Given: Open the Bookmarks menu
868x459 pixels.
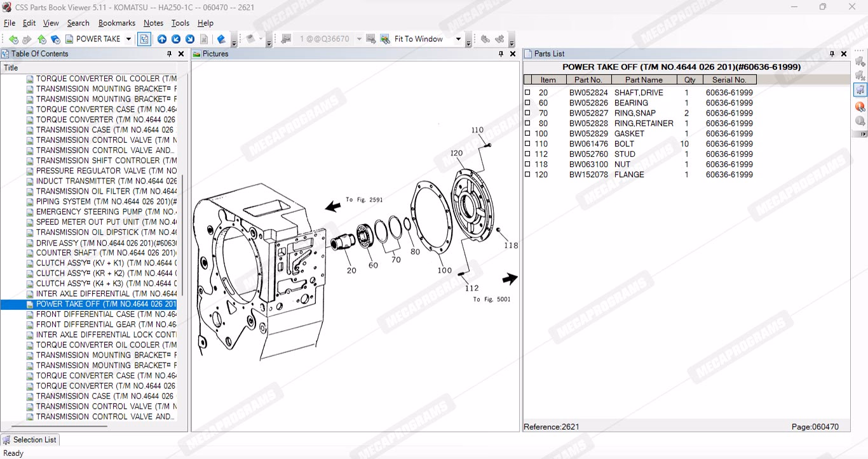Looking at the screenshot, I should (116, 23).
